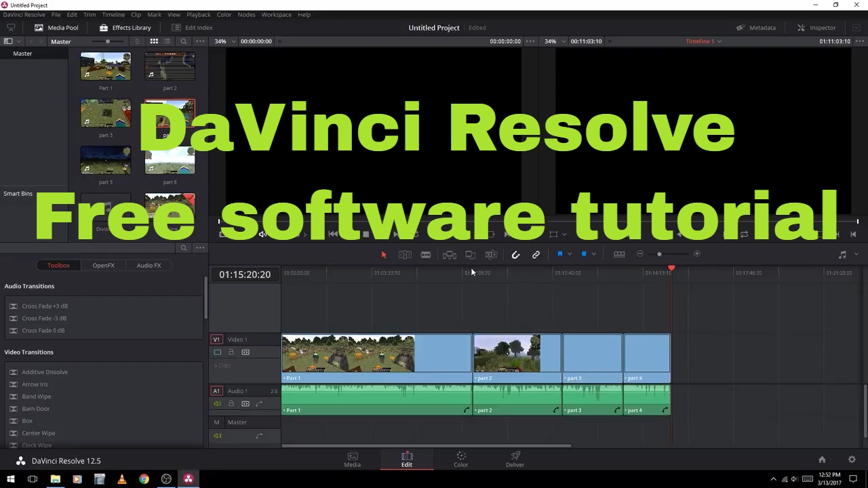Open the Workspace menu
Screen dimensions: 868x488
(277, 14)
